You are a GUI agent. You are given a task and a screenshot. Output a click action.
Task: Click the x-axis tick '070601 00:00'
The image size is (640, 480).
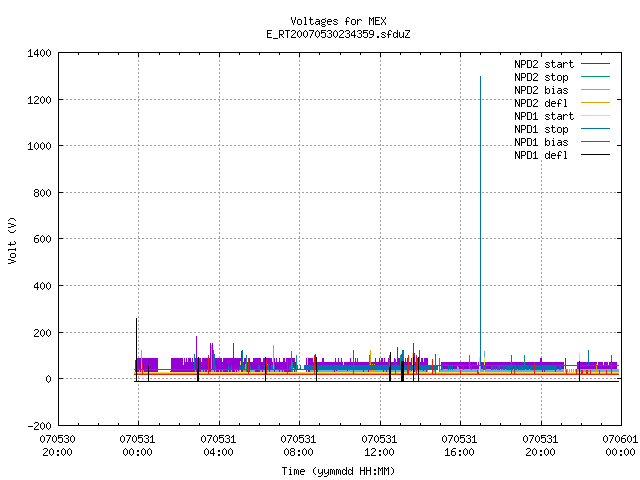click(620, 446)
